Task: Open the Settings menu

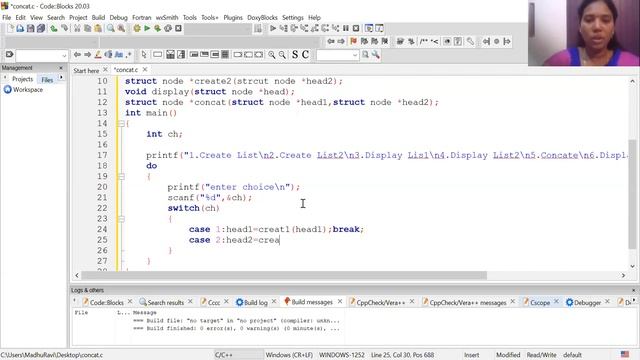Action: [x=293, y=18]
